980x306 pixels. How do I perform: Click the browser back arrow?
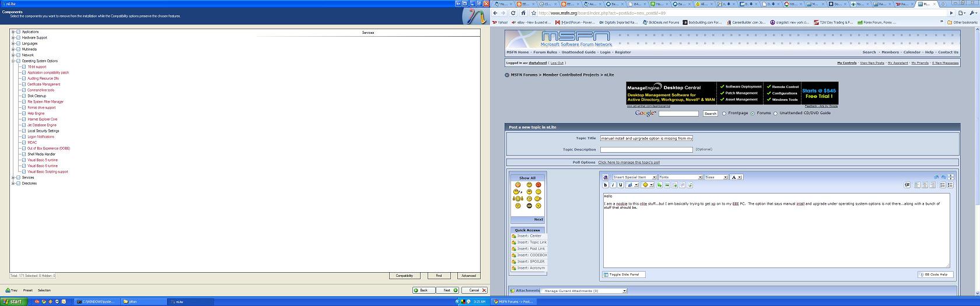[495, 13]
